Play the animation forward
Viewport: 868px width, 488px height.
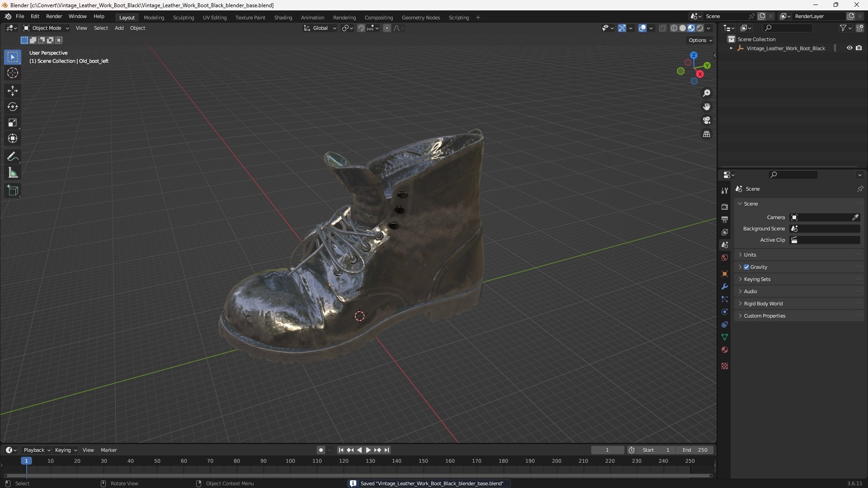[368, 450]
